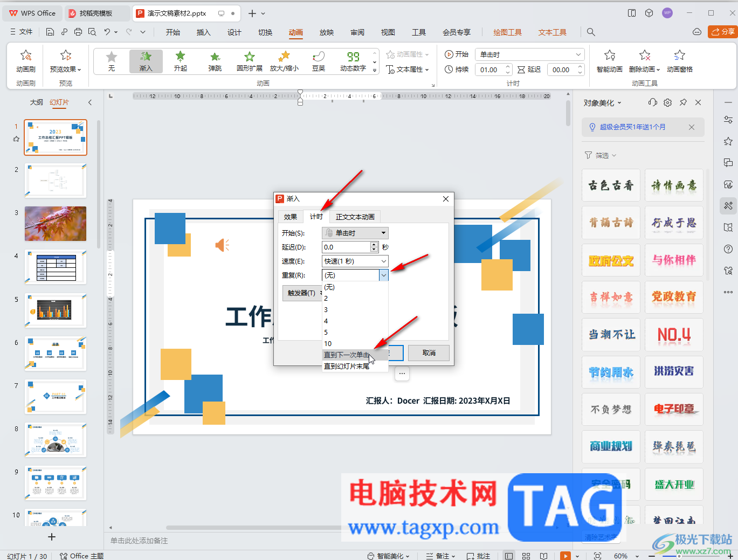Choose the 豆荚 animation effect
738x560 pixels.
click(319, 61)
